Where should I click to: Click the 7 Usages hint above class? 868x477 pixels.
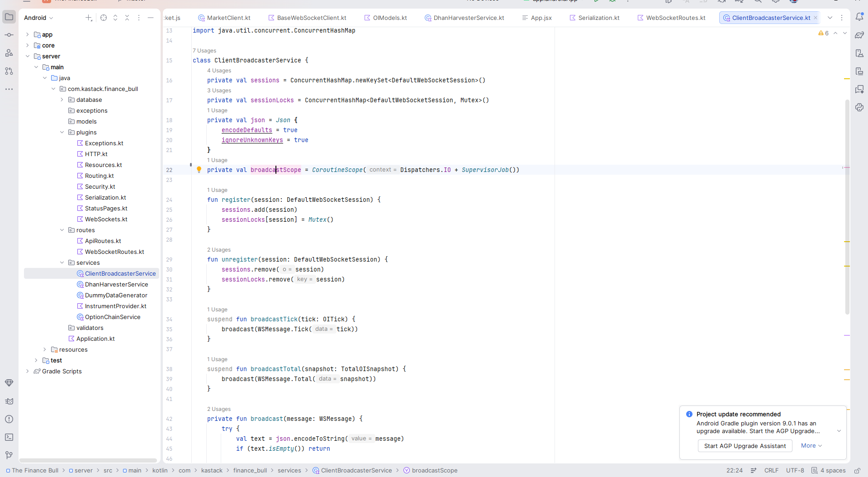click(204, 51)
